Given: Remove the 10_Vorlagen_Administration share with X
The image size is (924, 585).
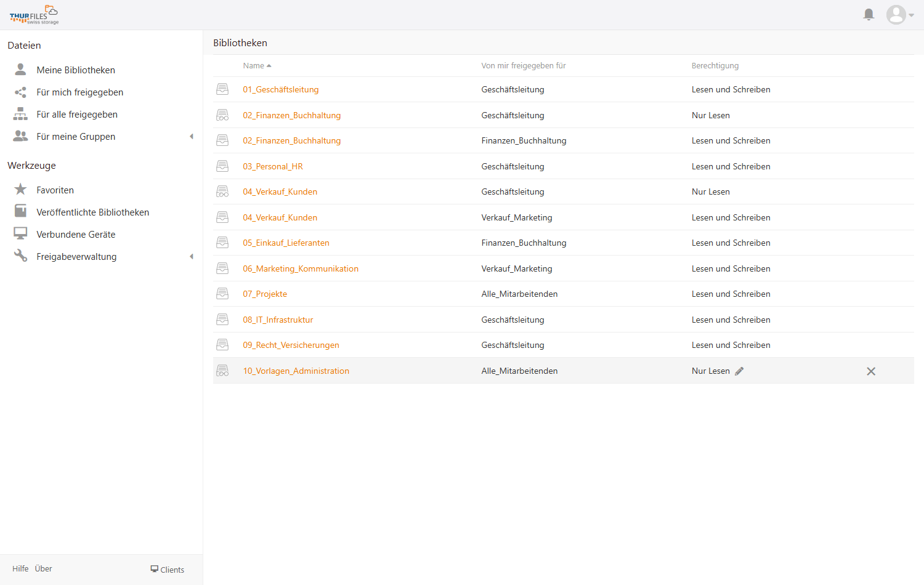Looking at the screenshot, I should 871,371.
